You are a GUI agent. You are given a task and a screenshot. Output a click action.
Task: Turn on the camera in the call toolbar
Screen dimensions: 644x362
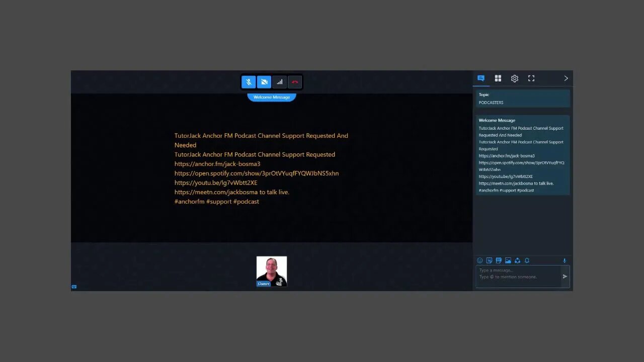click(264, 82)
